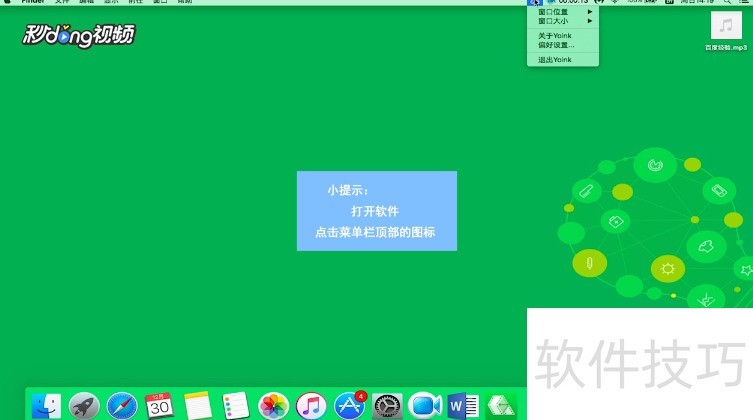Screen dimensions: 753x420
Task: Open System Preferences gear in the Dock
Action: (387, 406)
